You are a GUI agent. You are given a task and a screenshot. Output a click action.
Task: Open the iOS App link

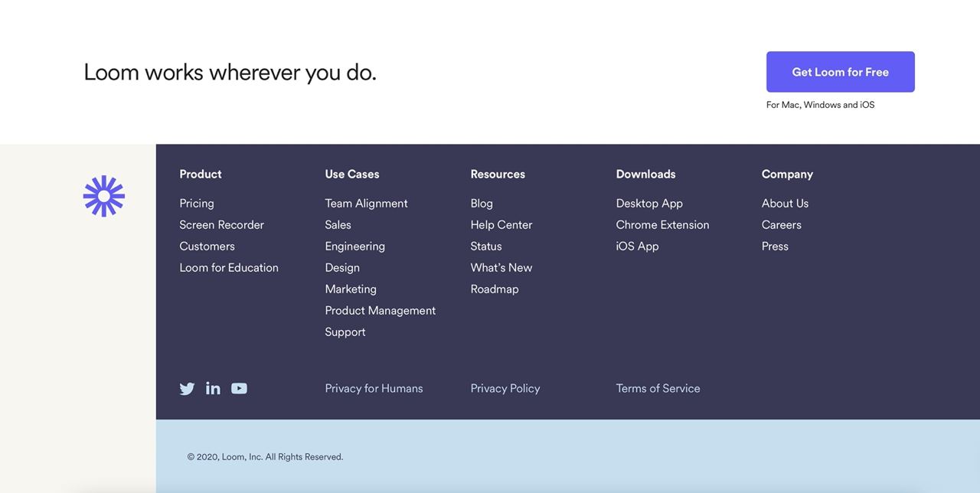click(x=637, y=246)
